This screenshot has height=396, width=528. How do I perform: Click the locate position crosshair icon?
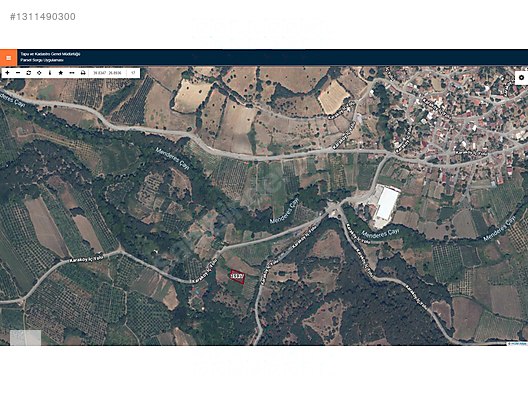click(x=39, y=73)
